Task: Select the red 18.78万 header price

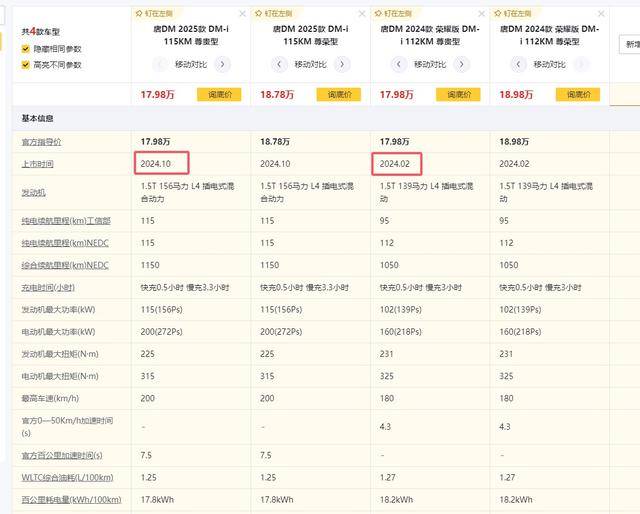Action: click(277, 95)
